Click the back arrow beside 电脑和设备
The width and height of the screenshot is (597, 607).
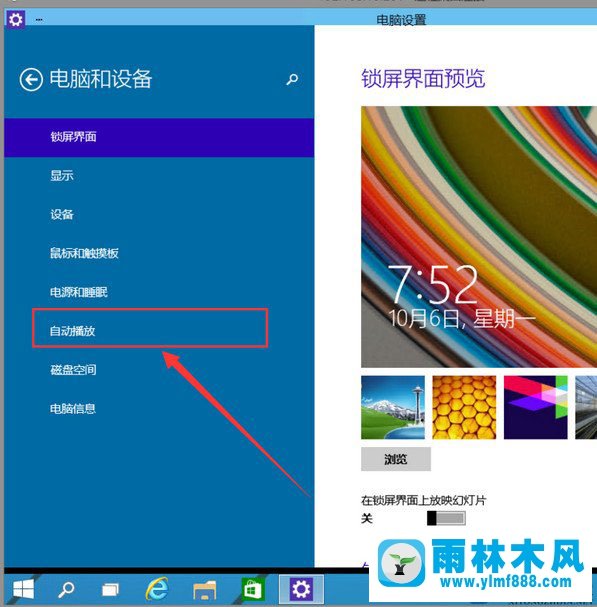pyautogui.click(x=31, y=80)
